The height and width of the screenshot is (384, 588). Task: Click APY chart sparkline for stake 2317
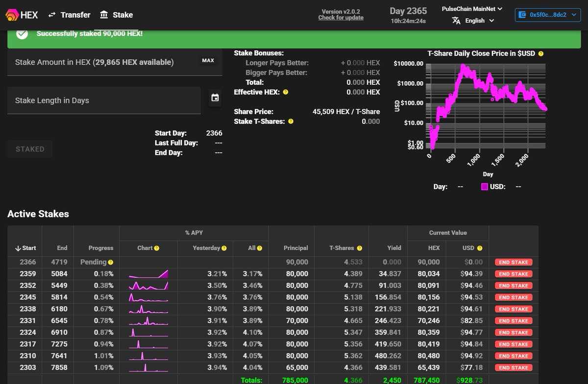click(148, 344)
